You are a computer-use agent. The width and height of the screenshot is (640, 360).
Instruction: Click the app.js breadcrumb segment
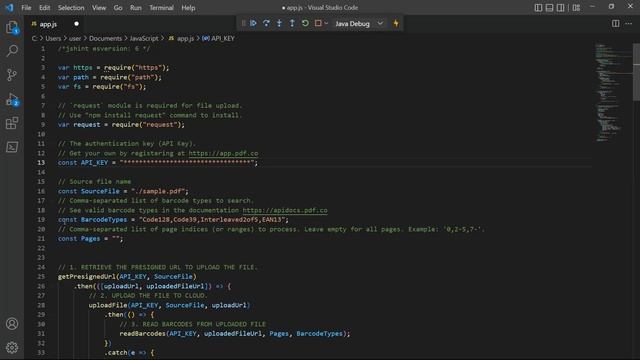(x=182, y=38)
